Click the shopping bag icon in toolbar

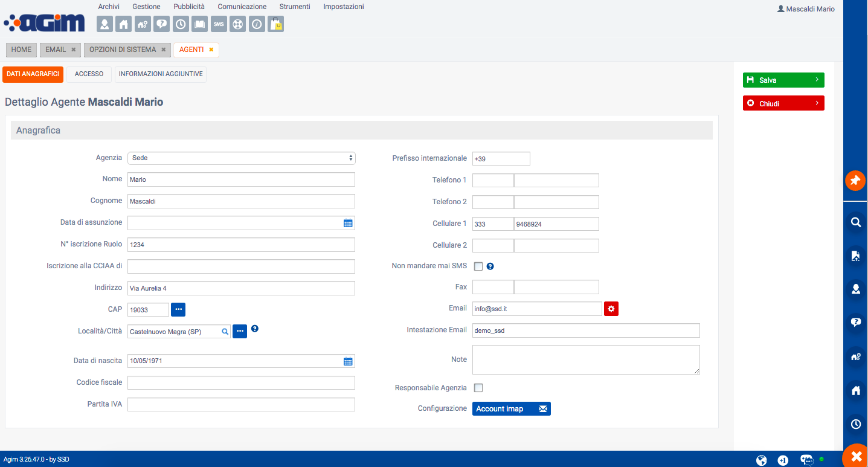tap(275, 24)
